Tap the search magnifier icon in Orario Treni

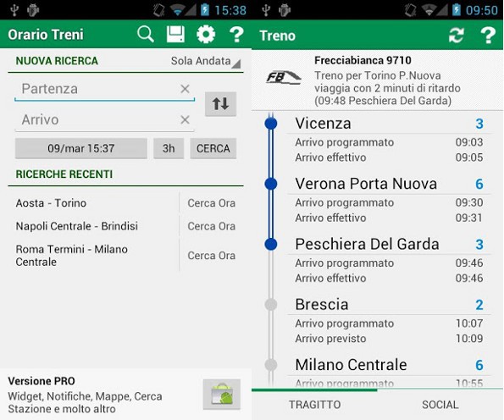(x=146, y=35)
